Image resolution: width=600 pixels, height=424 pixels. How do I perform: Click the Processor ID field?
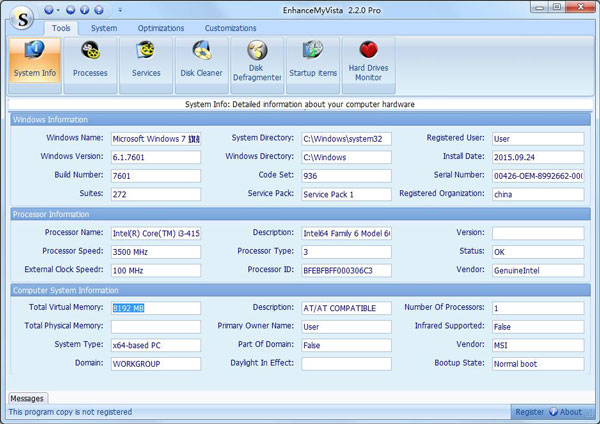coord(346,271)
